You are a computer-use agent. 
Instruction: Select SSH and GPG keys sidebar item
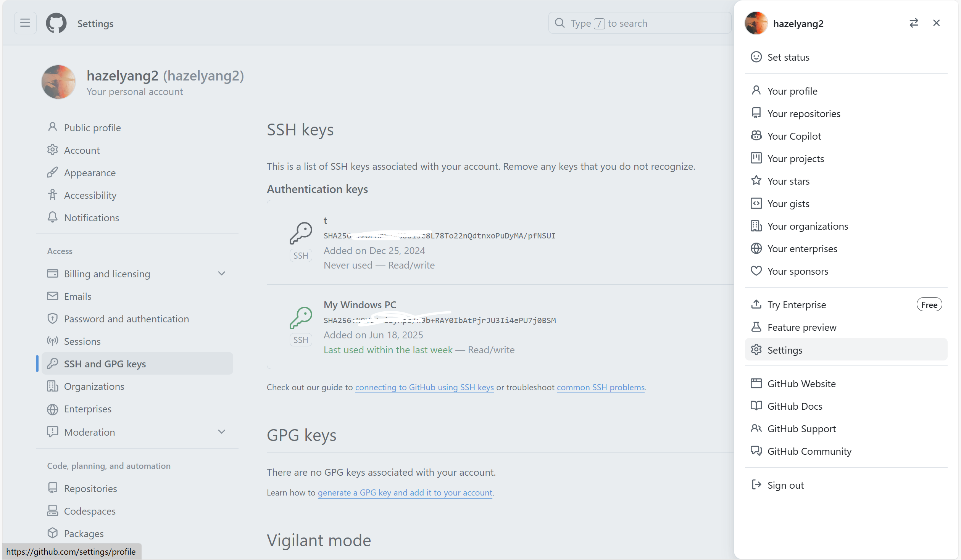[x=137, y=364]
